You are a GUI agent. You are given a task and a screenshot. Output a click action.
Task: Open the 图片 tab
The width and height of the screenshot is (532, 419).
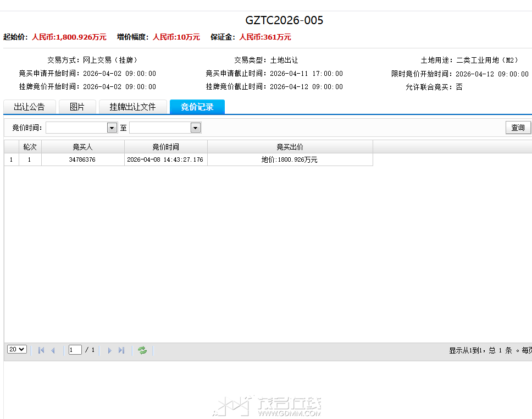[x=77, y=107]
